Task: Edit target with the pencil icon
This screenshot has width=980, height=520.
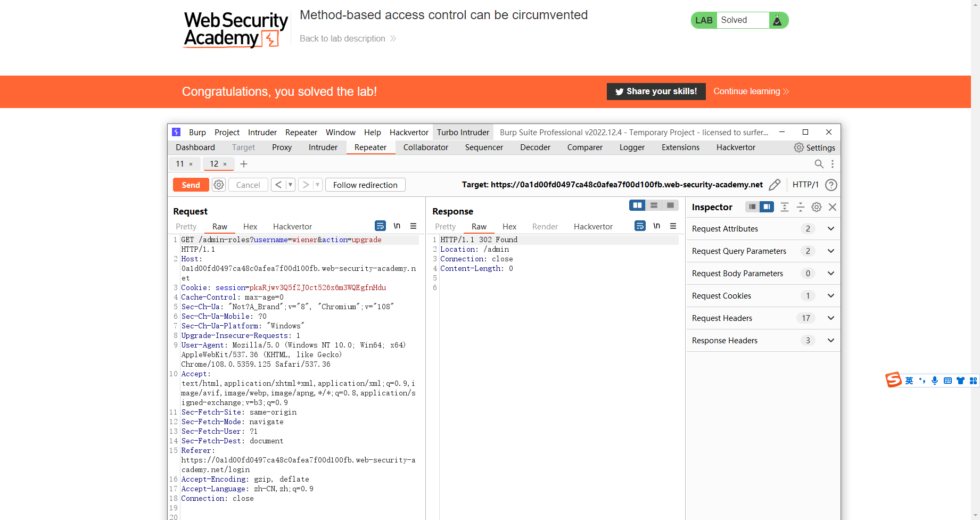Action: pos(775,185)
